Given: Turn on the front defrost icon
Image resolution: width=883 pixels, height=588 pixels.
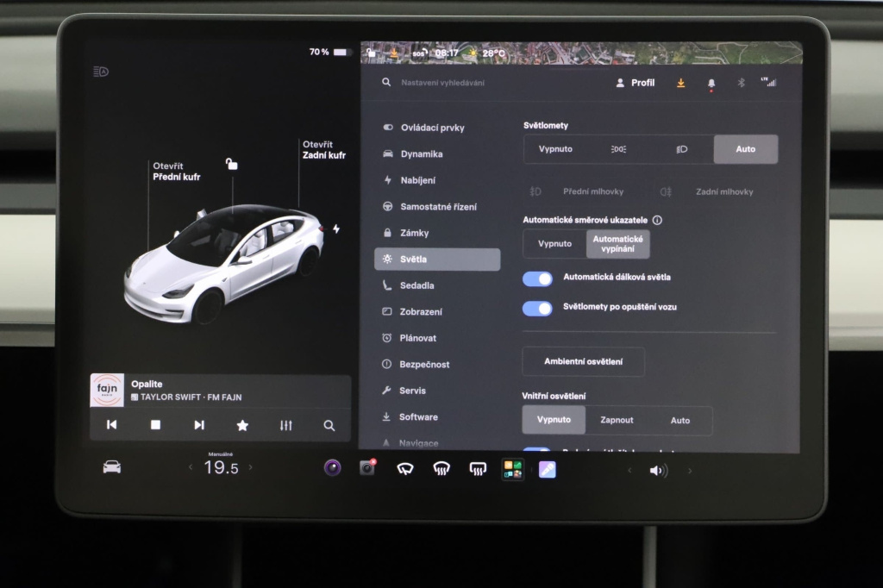Looking at the screenshot, I should click(441, 469).
